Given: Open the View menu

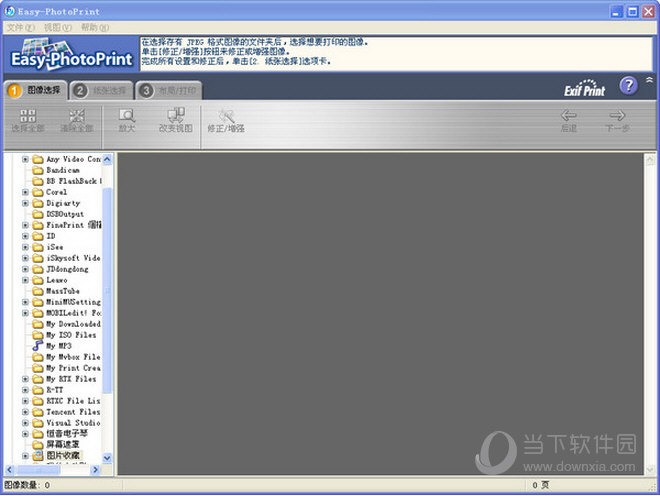Looking at the screenshot, I should click(x=58, y=28).
